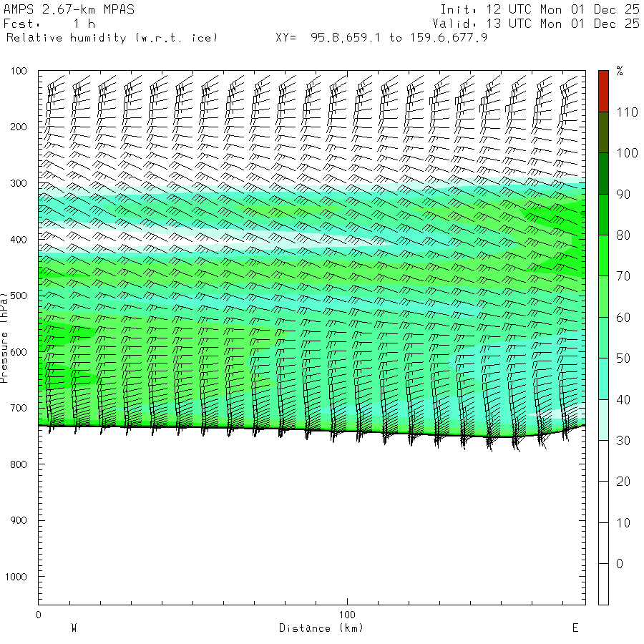Click the 'Distance (km)' axis title
644x644 pixels.
(321, 628)
